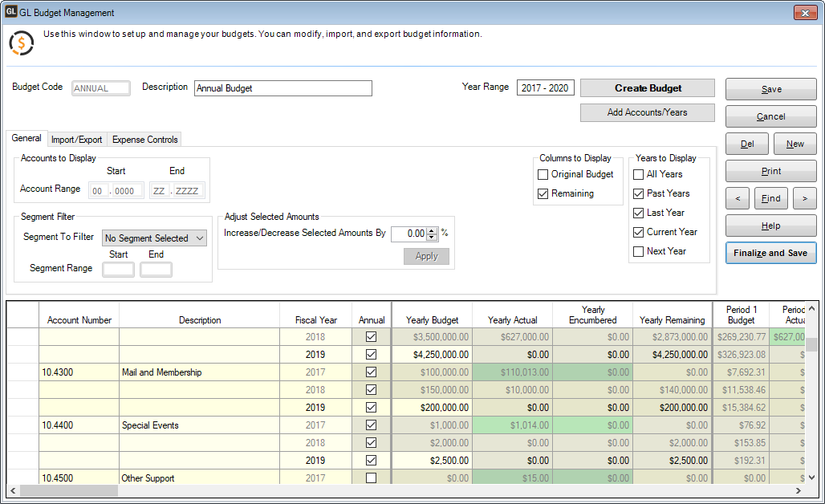This screenshot has width=825, height=504.
Task: Select the General tab
Action: (x=26, y=138)
